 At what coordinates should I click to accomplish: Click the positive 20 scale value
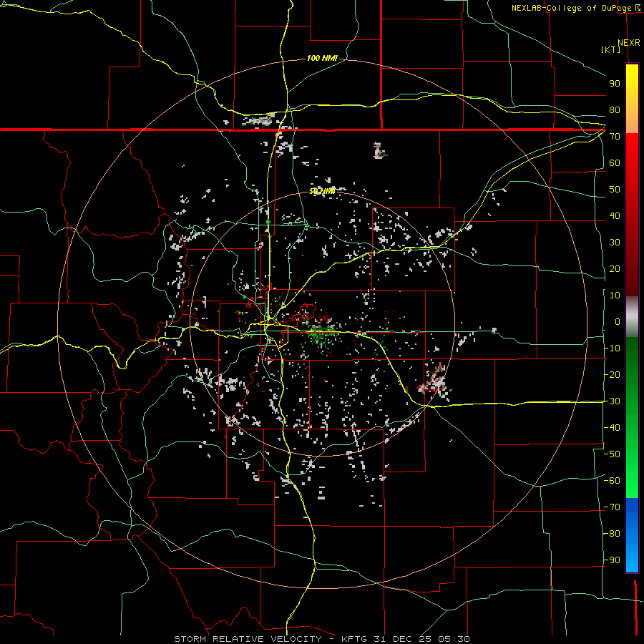point(615,268)
